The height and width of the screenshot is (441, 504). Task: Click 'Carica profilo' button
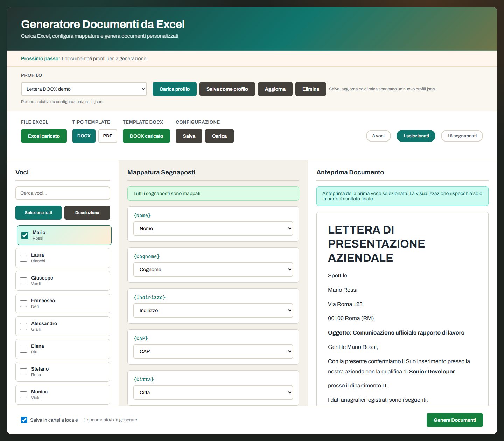click(175, 89)
